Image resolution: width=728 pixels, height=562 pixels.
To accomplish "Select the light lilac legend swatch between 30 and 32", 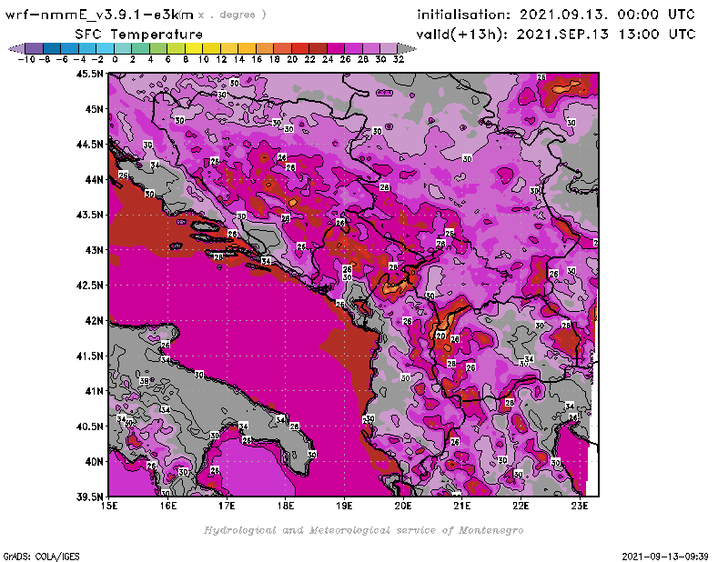I will pyautogui.click(x=389, y=48).
